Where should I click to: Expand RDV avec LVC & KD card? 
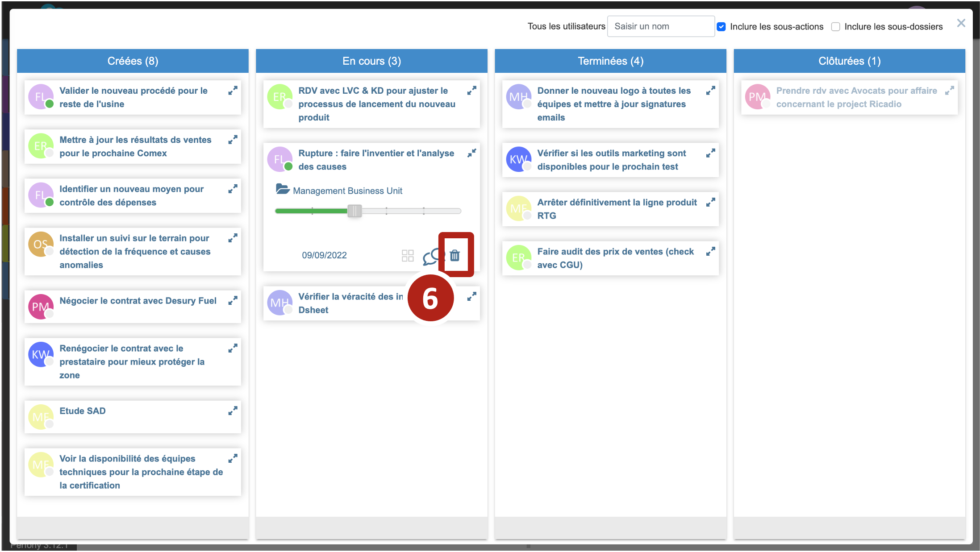pos(471,91)
